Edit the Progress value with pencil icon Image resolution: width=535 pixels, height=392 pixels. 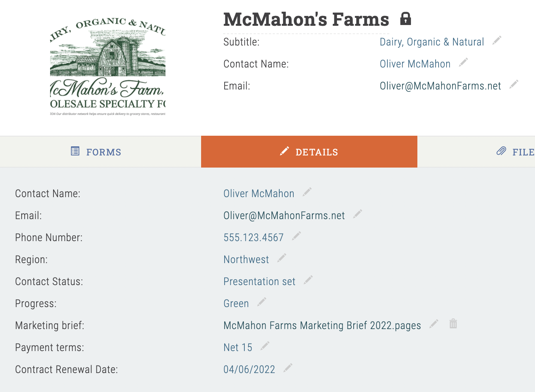261,302
